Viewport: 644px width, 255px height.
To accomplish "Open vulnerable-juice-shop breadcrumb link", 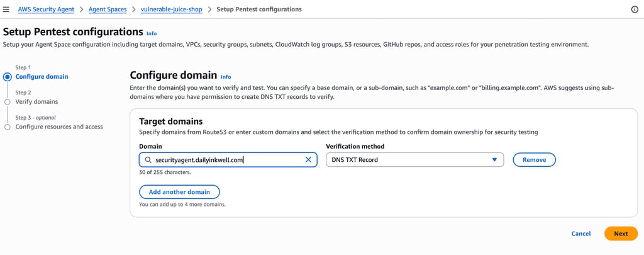I will [171, 9].
